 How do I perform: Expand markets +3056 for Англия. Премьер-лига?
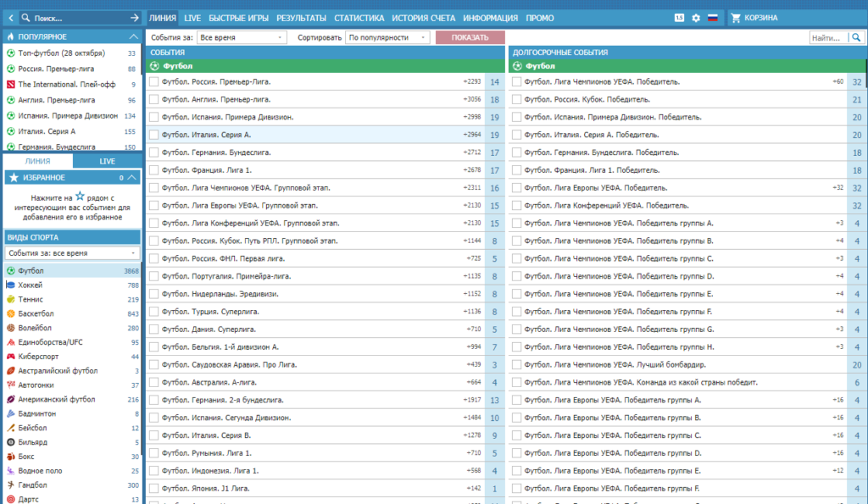click(x=471, y=100)
